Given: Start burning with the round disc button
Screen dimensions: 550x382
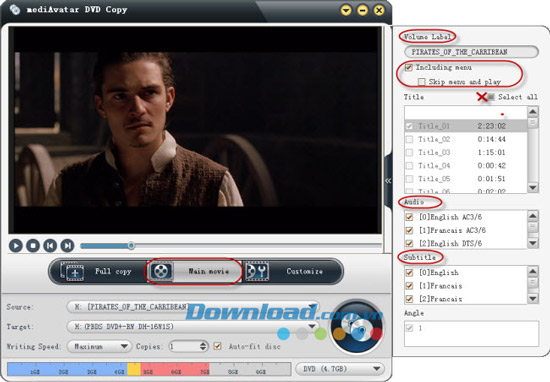Looking at the screenshot, I should click(x=357, y=326).
